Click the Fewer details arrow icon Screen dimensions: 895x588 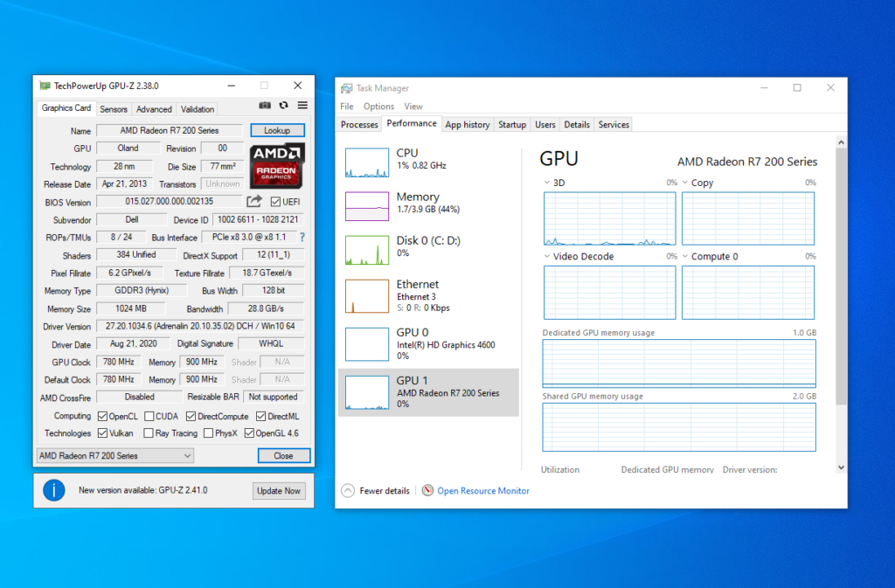pos(348,491)
